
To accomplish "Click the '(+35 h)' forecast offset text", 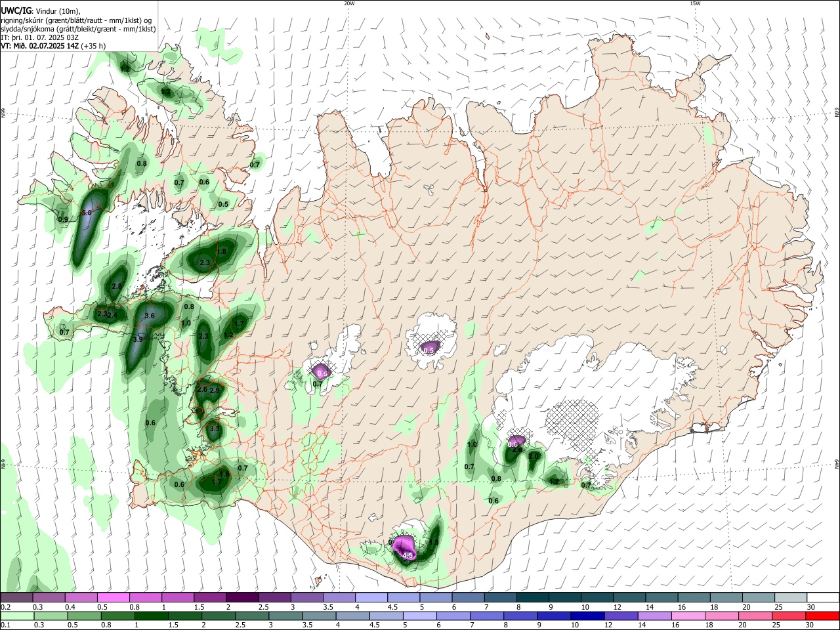I will 94,46.
